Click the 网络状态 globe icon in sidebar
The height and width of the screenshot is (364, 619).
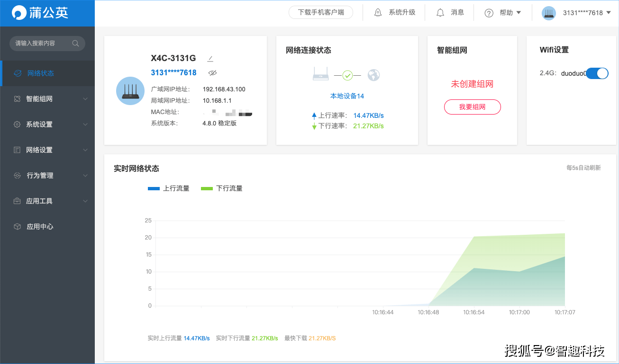(x=18, y=73)
